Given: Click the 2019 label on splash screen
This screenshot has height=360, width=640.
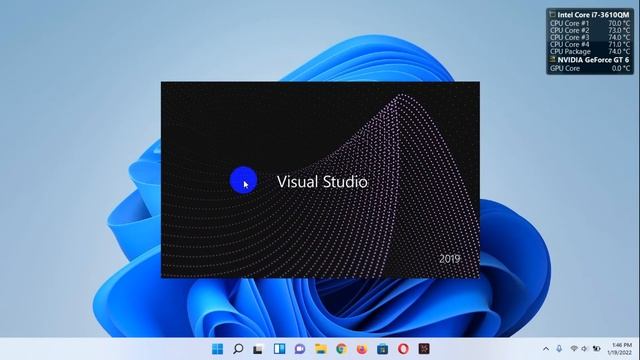Looking at the screenshot, I should 449,259.
